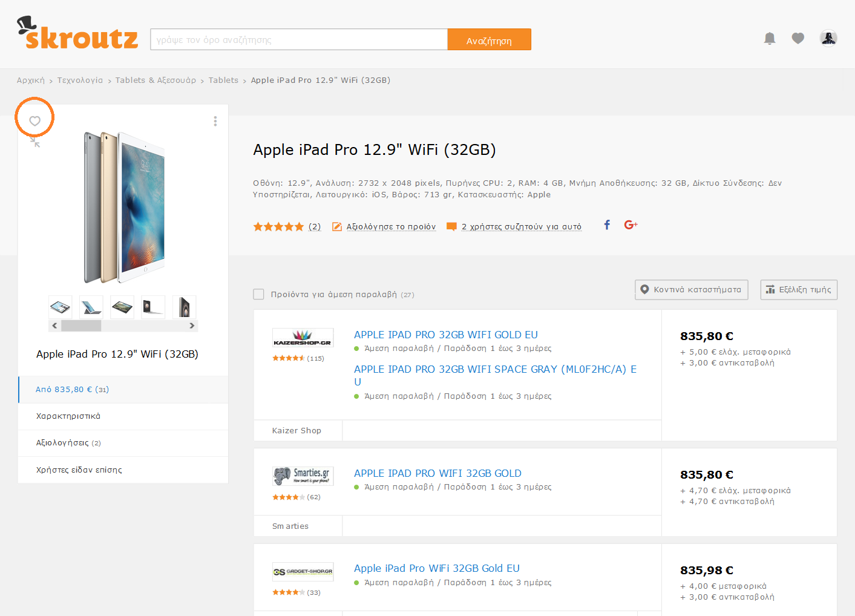Click fourth product thumbnail

[153, 307]
